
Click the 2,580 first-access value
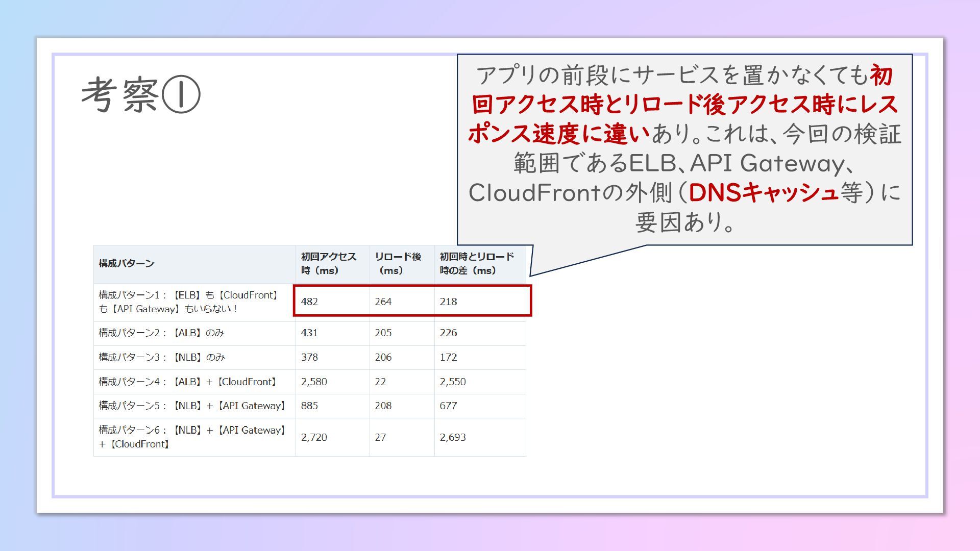click(x=313, y=382)
